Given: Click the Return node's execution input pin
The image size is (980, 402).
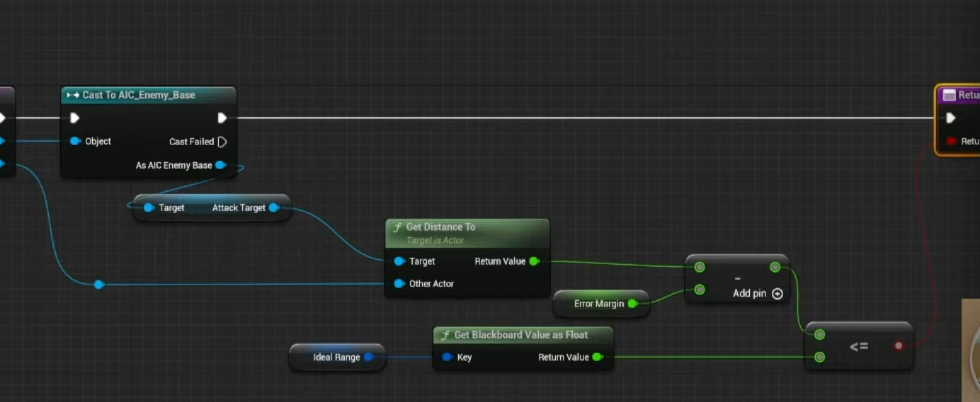Looking at the screenshot, I should pos(951,118).
